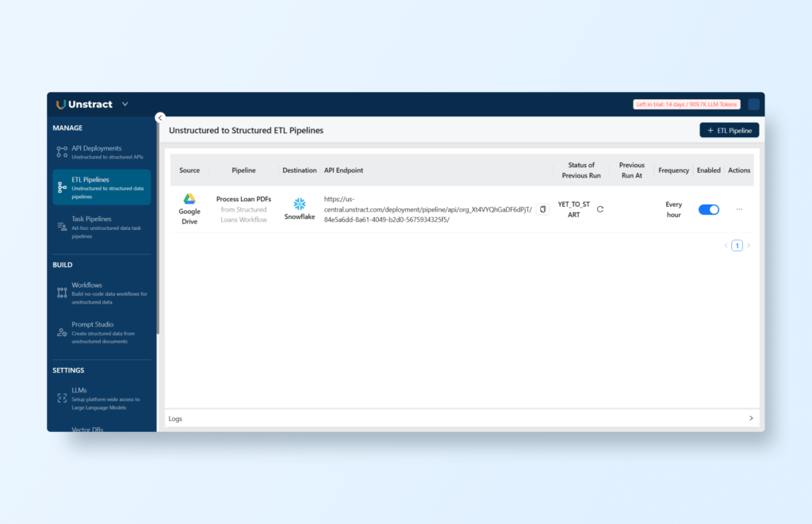Open the actions menu for the pipeline row

739,209
